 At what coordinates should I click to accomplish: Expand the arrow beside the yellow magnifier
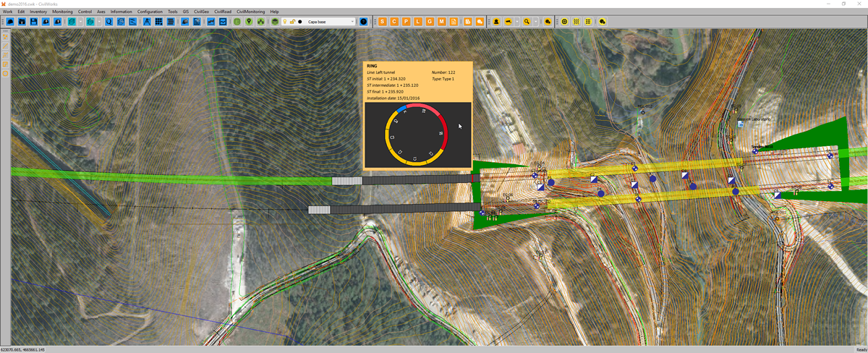(x=536, y=22)
